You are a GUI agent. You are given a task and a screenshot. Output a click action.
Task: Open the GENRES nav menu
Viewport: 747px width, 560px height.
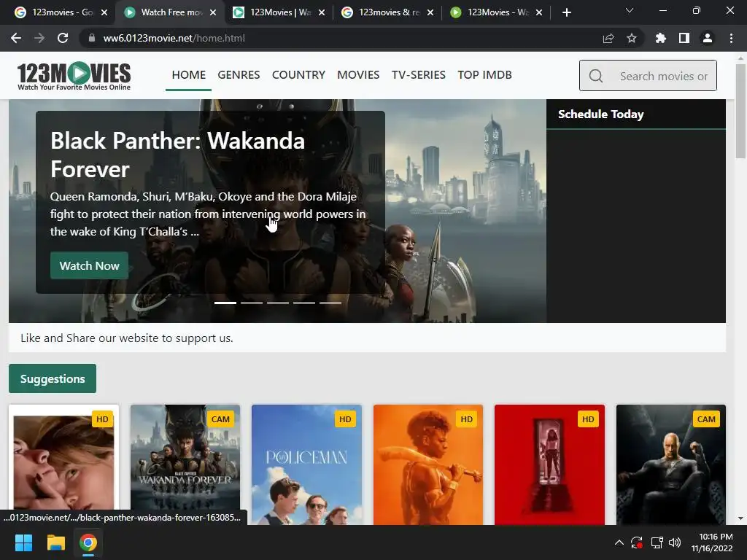point(239,75)
